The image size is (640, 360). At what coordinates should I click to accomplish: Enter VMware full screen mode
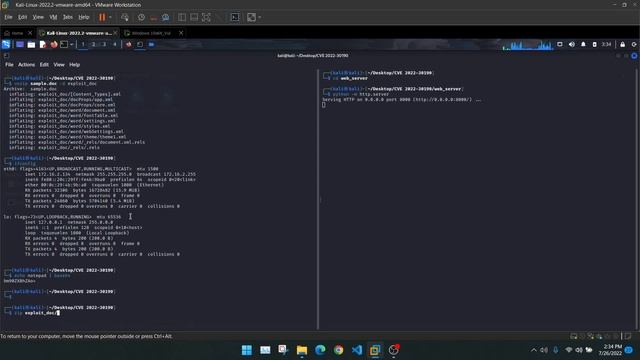206,17
